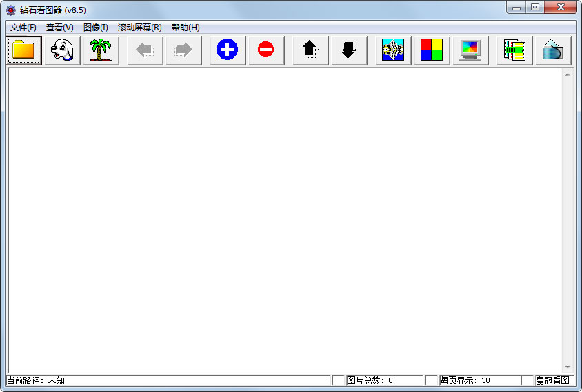This screenshot has height=392, width=582.
Task: Click the black up arrow icon
Action: pos(311,50)
